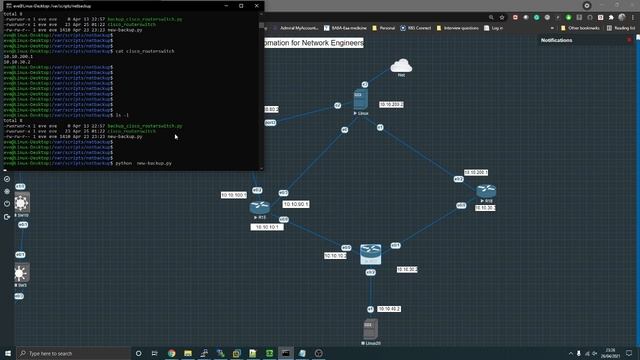Image resolution: width=640 pixels, height=360 pixels.
Task: Switch to terminal window in taskbar
Action: coord(286,353)
